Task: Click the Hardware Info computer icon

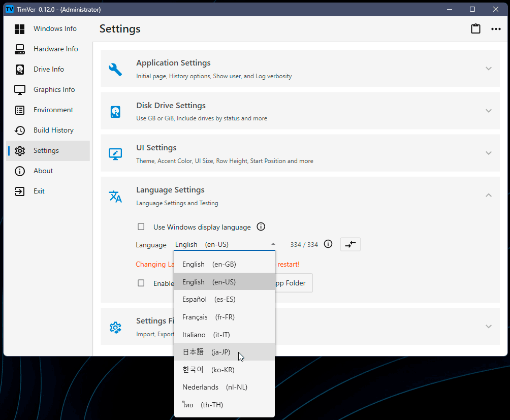Action: coord(19,49)
